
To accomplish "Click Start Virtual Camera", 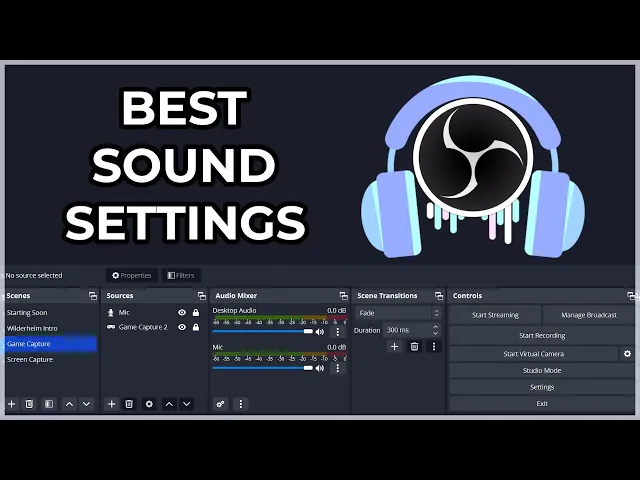I will (x=533, y=354).
